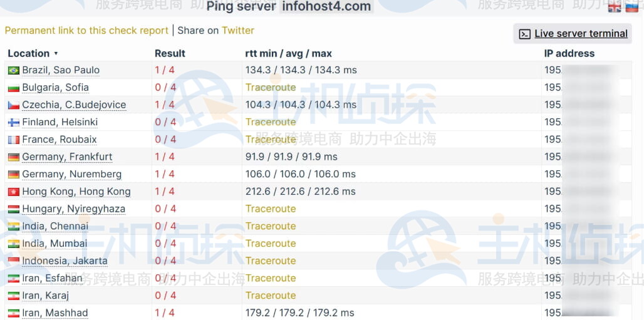Viewport: 644px width, 320px height.
Task: Open Traceroute for Bulgaria, Sofia
Action: (x=271, y=88)
